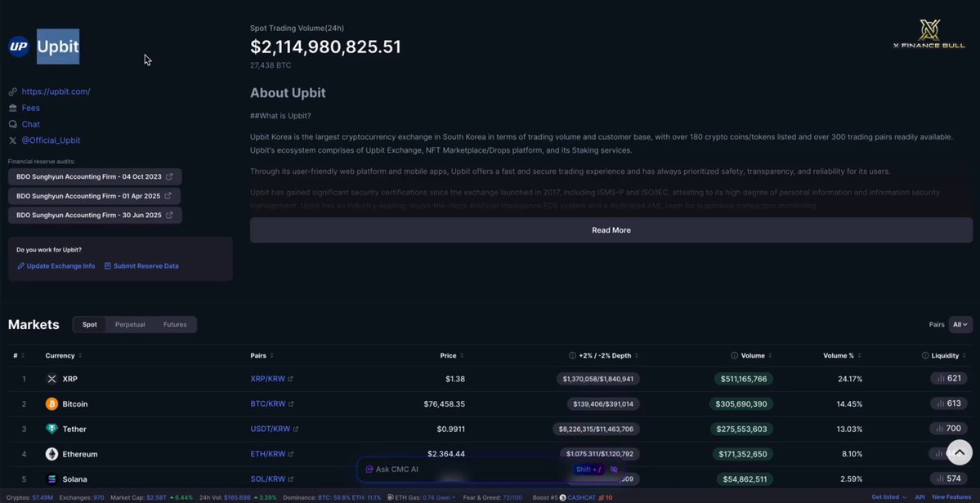This screenshot has height=503, width=980.
Task: Open external link icon next to XRP/KRW
Action: (x=291, y=379)
